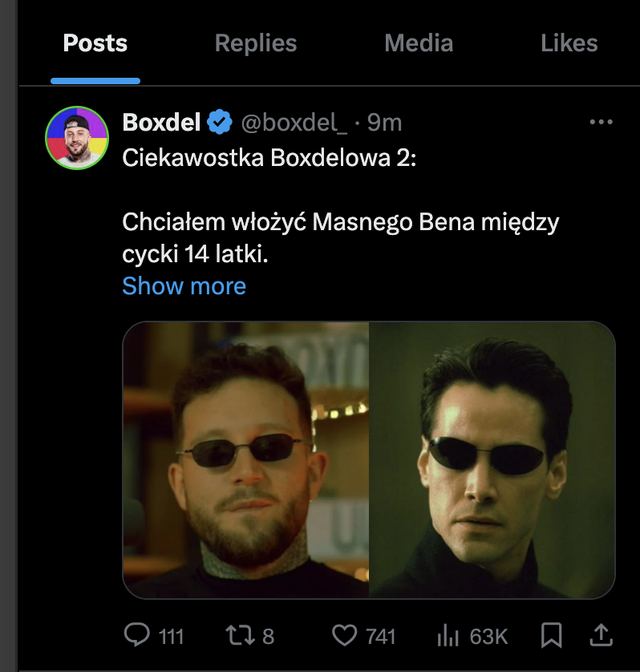This screenshot has height=672, width=640.
Task: Stay on the Posts tab
Action: click(x=95, y=43)
